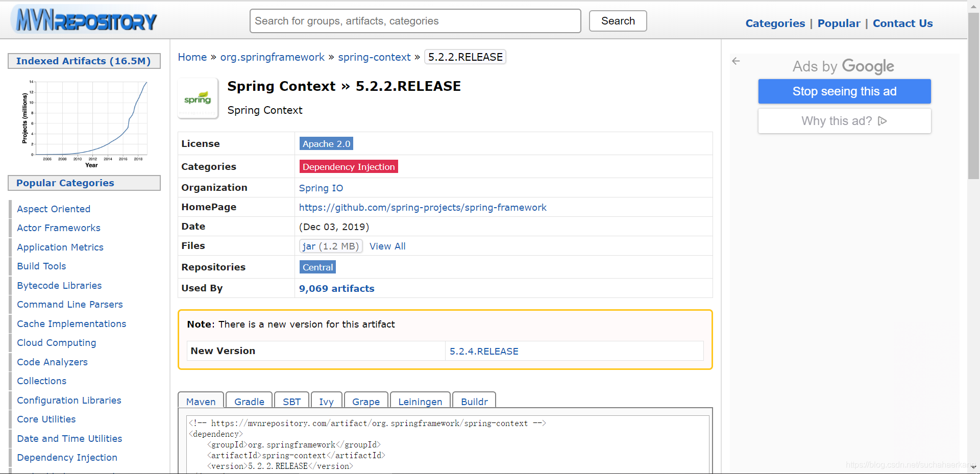Click Indexed Artifacts (16.5M) header

pyautogui.click(x=84, y=61)
